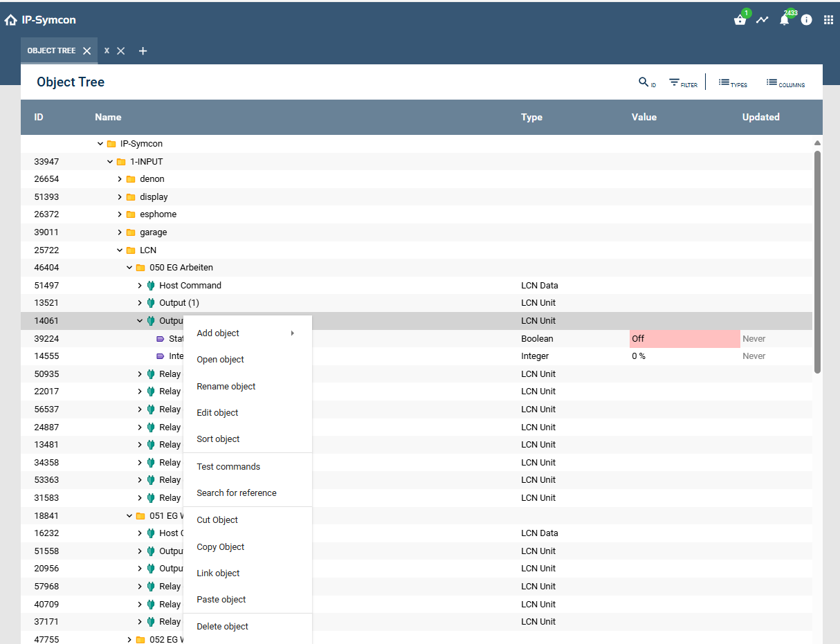Viewport: 840px width, 644px height.
Task: Click the variable icon in row 39224
Action: [x=160, y=339]
